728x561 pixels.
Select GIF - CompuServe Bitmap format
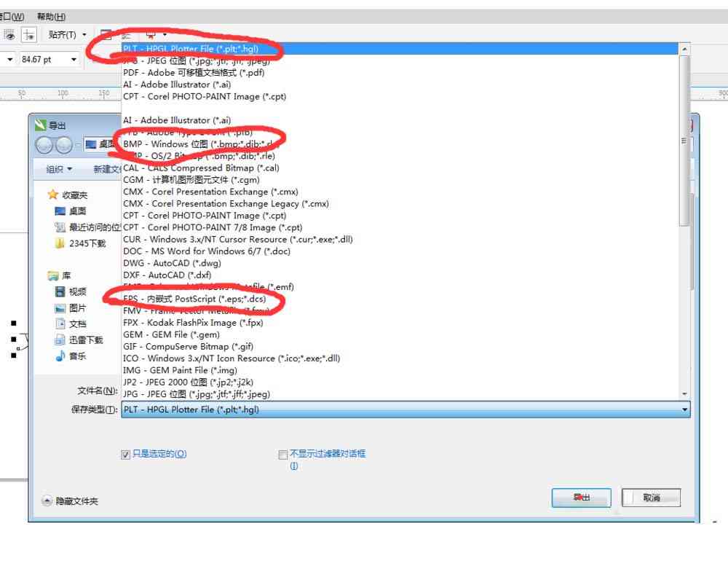399,347
